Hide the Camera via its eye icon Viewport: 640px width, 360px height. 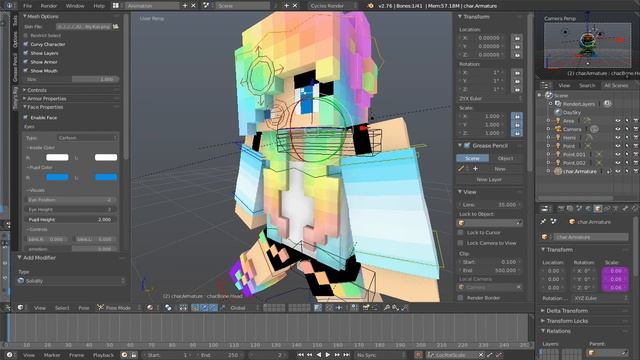(618, 129)
